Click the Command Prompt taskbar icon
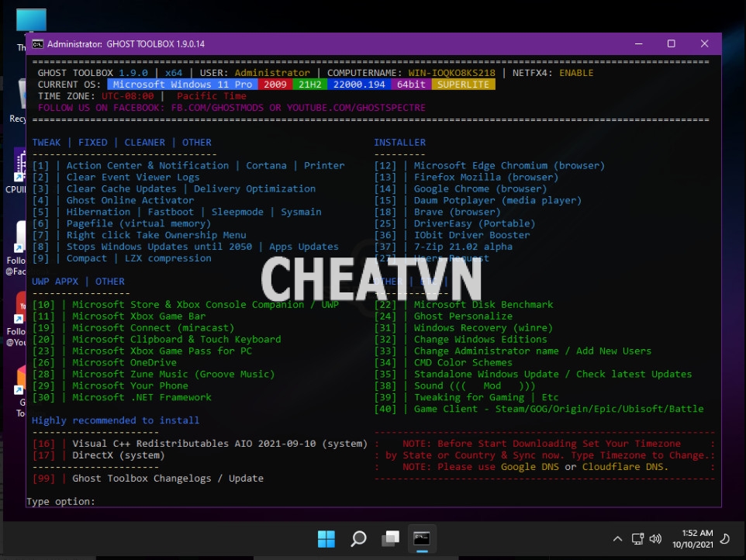The width and height of the screenshot is (746, 560). [422, 538]
